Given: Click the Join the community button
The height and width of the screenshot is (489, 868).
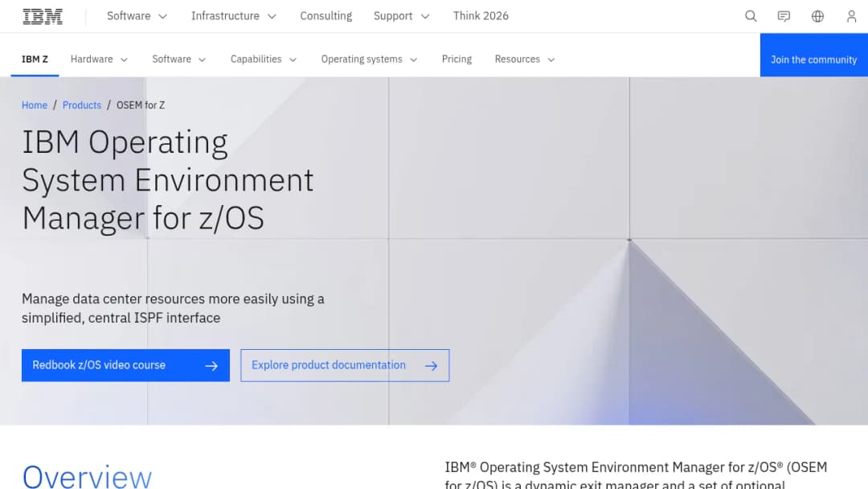Looking at the screenshot, I should [813, 55].
